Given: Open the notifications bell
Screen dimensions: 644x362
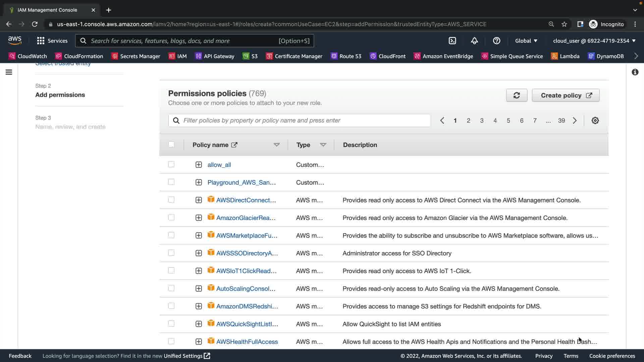Looking at the screenshot, I should point(474,41).
